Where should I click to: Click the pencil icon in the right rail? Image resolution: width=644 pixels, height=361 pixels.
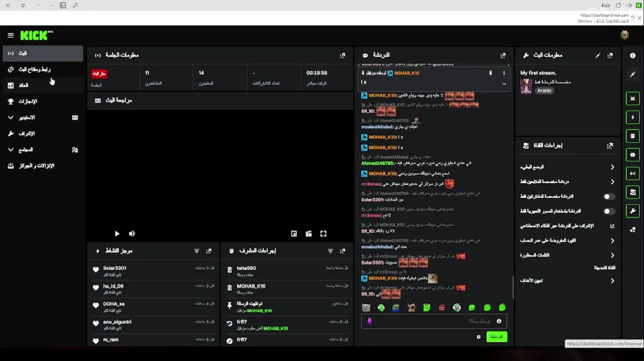(632, 74)
